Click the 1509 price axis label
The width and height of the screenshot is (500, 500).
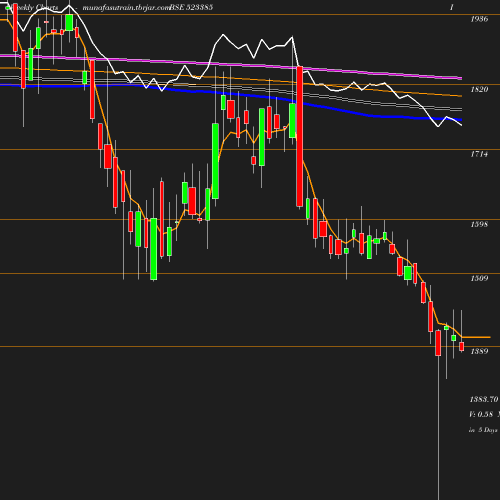479,278
